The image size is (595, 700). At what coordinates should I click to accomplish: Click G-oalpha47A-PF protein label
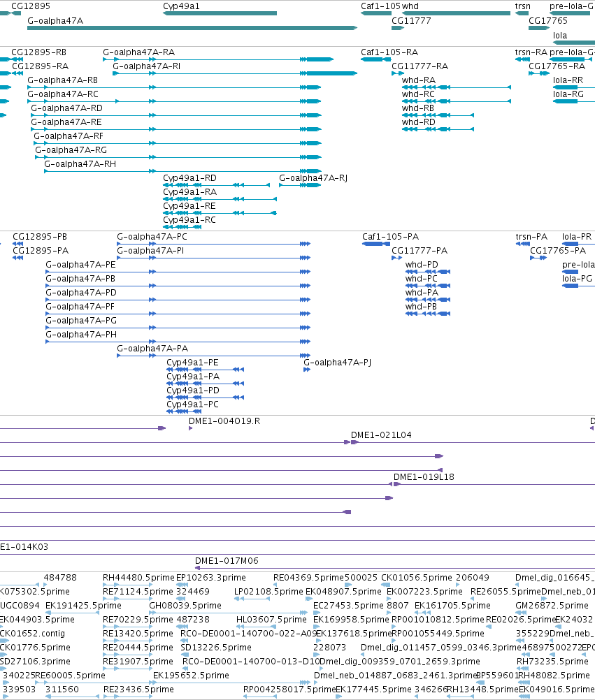pyautogui.click(x=80, y=306)
